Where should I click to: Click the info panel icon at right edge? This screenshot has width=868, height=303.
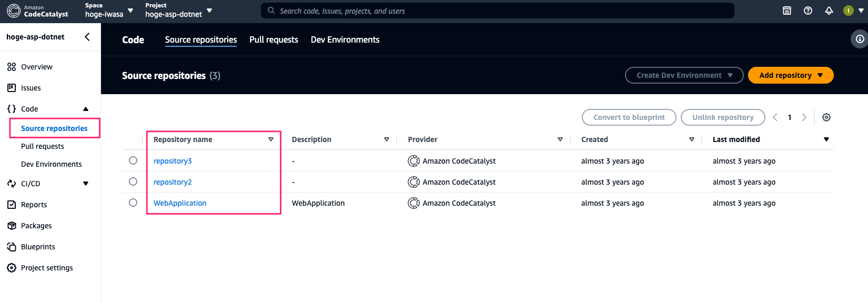(x=860, y=39)
